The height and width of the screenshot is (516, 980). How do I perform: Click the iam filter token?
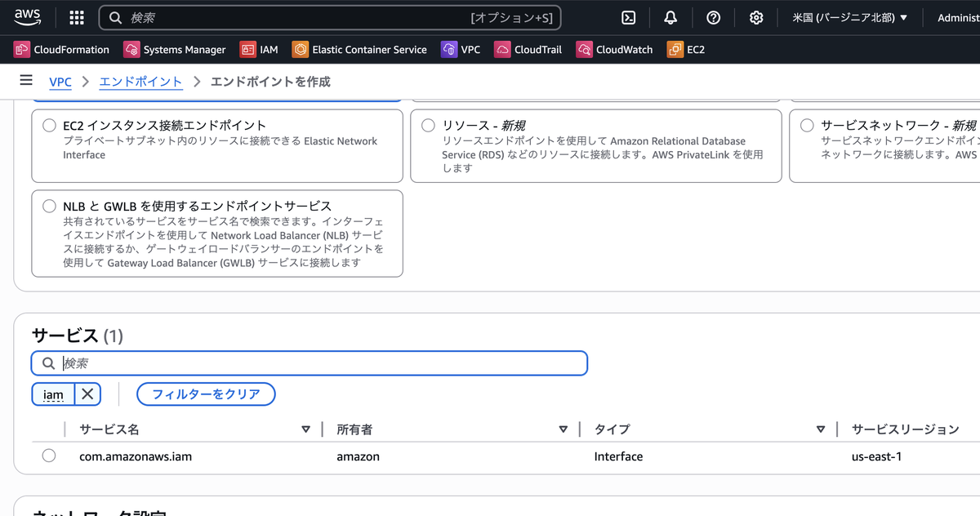pyautogui.click(x=53, y=394)
